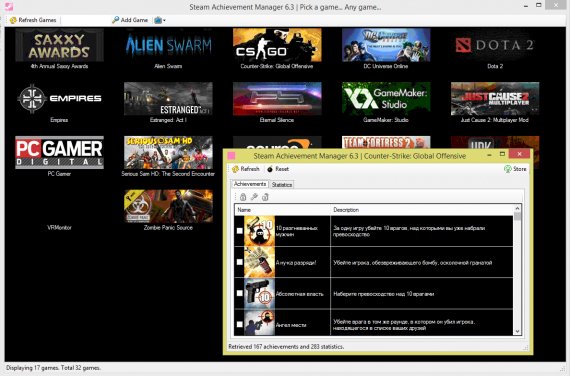
Task: Click the 'Ангел мести' achievement icon
Action: pyautogui.click(x=259, y=323)
